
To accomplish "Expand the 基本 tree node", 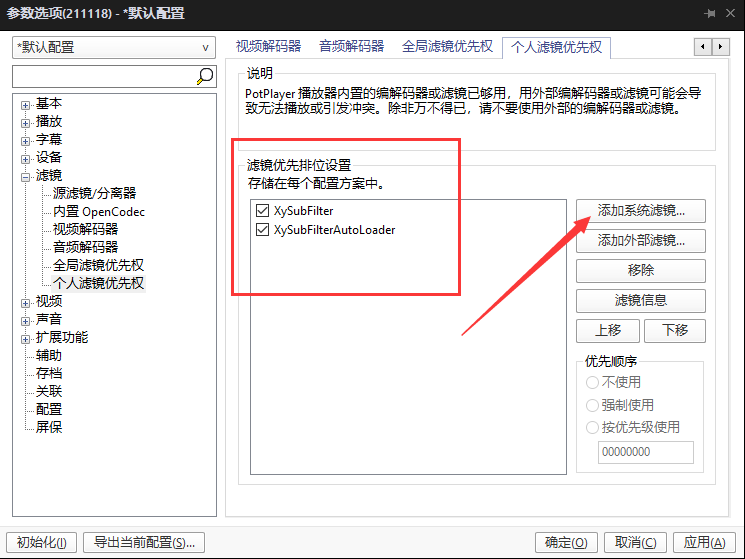I will [x=25, y=105].
